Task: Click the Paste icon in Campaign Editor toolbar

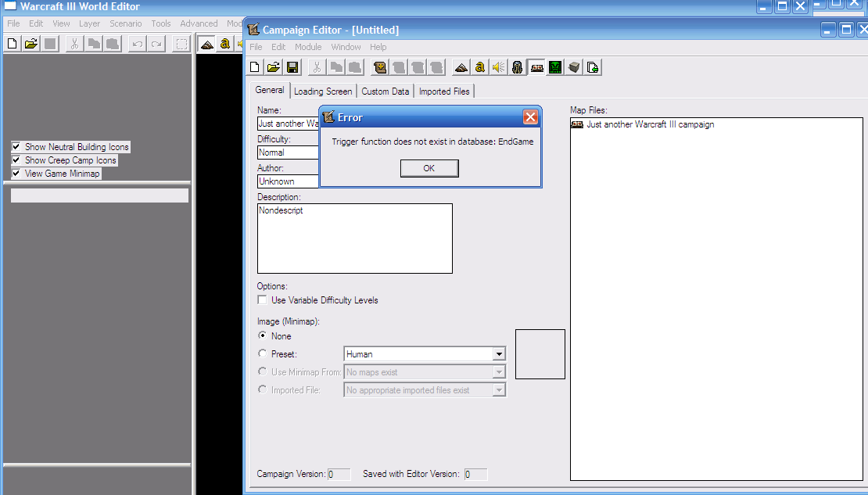Action: coord(355,67)
